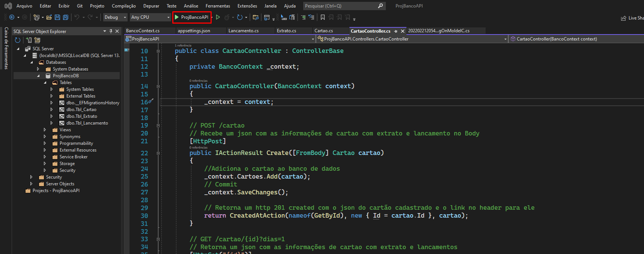This screenshot has width=644, height=254.
Task: Close the SQL Server Object Explorer panel
Action: point(117,32)
